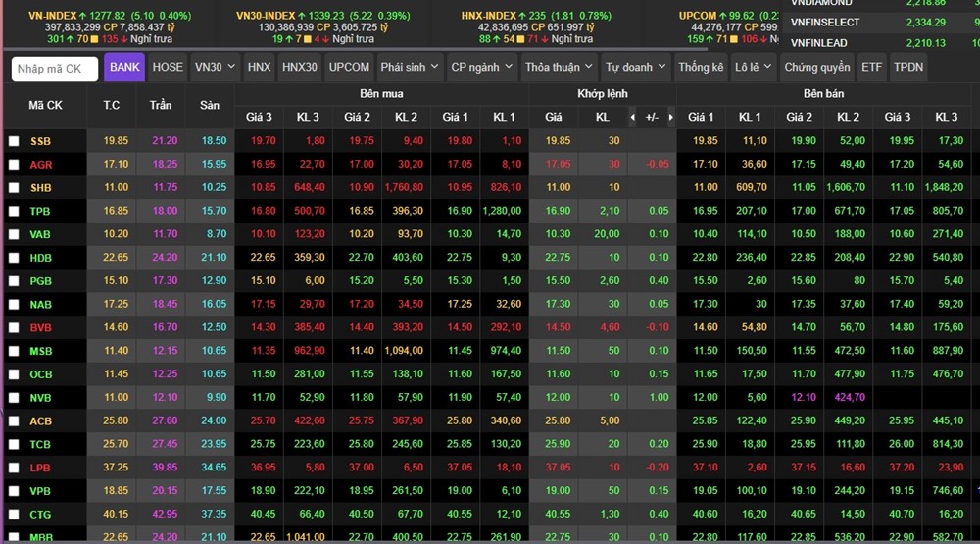The height and width of the screenshot is (544, 980).
Task: Open the TCB stock code
Action: tap(40, 445)
